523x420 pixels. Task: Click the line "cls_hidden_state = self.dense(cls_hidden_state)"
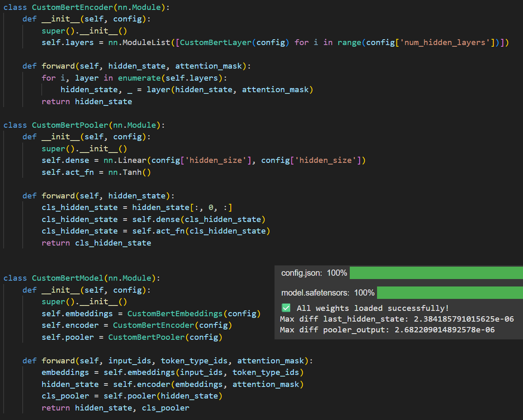(x=154, y=219)
